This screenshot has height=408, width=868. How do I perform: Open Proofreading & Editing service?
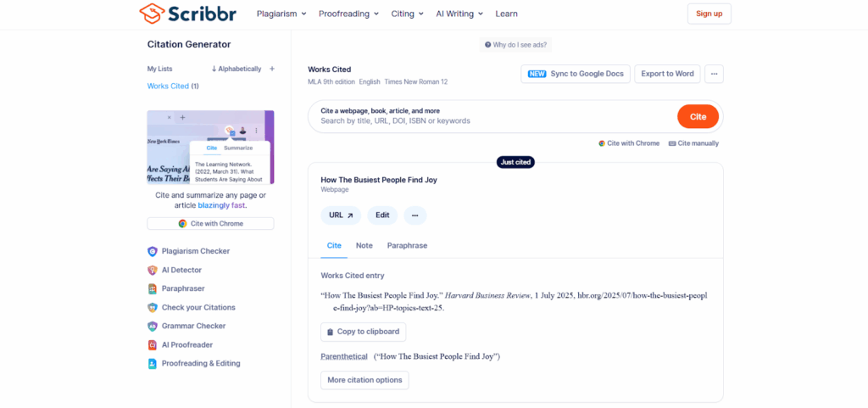194,364
